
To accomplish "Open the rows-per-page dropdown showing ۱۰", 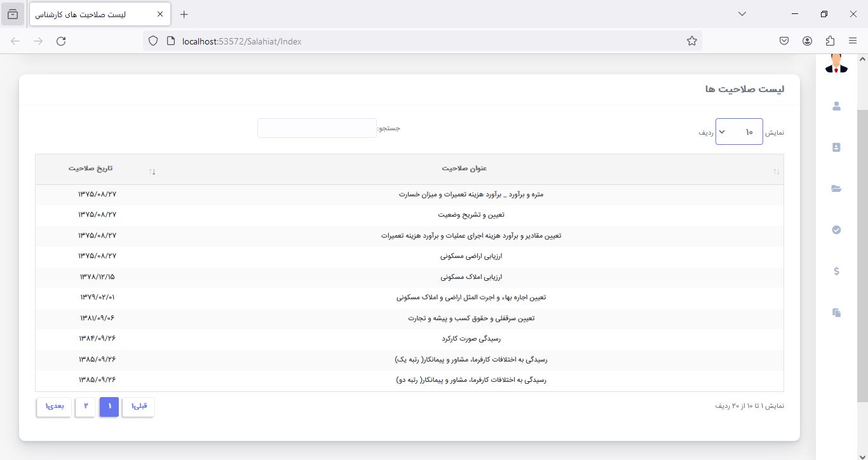I will pyautogui.click(x=739, y=132).
